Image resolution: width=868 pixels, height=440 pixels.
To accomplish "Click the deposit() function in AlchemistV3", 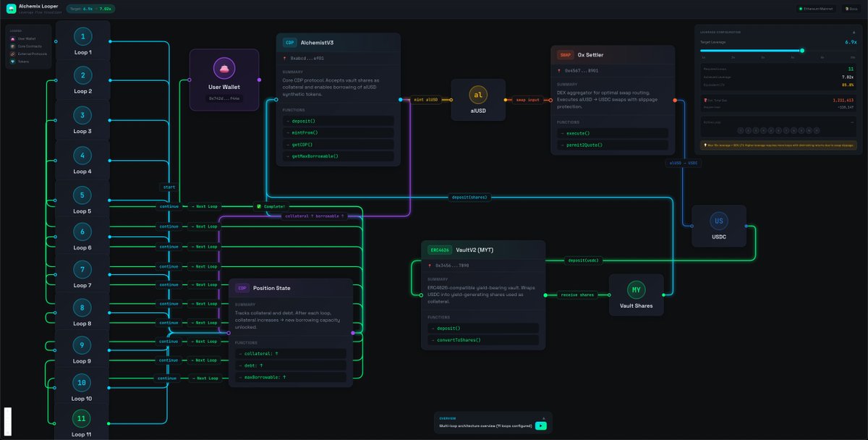I will coord(338,121).
